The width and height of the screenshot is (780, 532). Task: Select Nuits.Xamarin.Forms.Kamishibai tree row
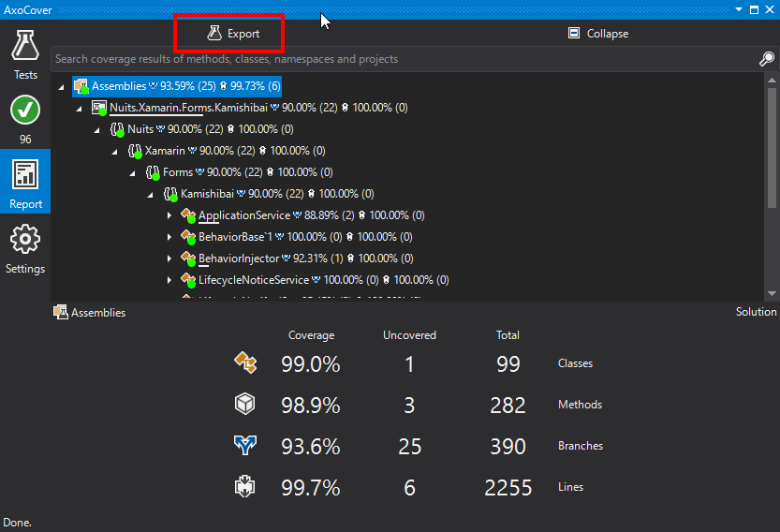(250, 108)
